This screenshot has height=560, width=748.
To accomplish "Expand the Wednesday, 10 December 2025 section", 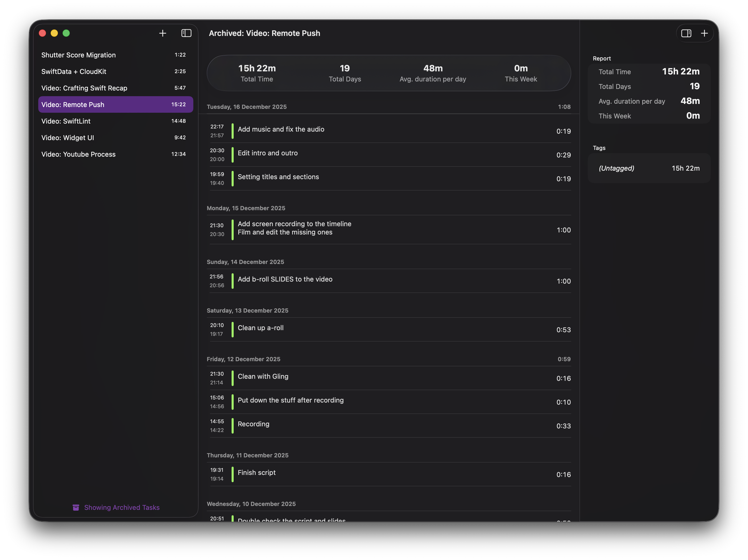I will click(x=251, y=504).
